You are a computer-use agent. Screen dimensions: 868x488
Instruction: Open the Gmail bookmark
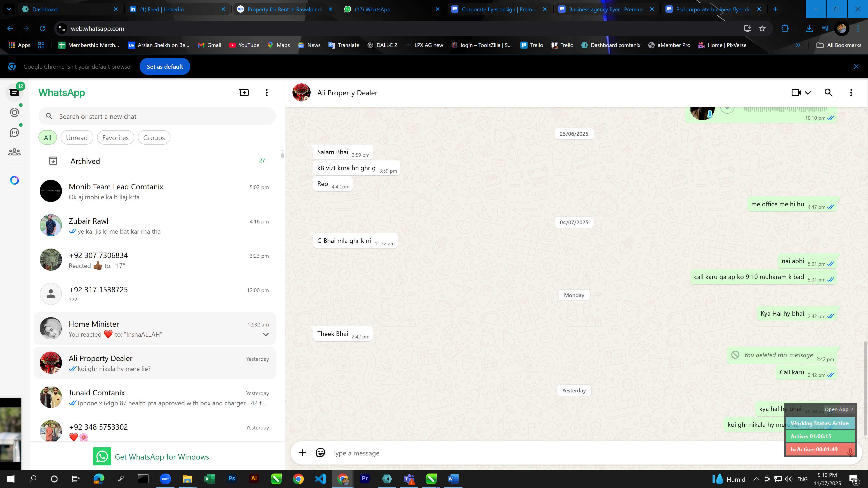click(x=209, y=45)
